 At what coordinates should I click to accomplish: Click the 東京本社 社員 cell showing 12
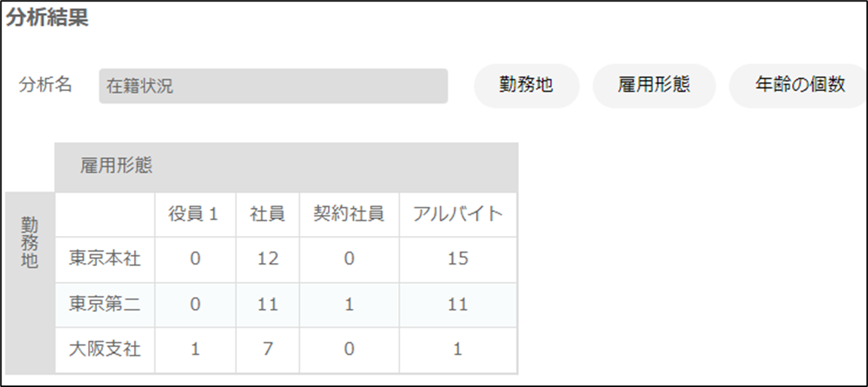click(267, 260)
